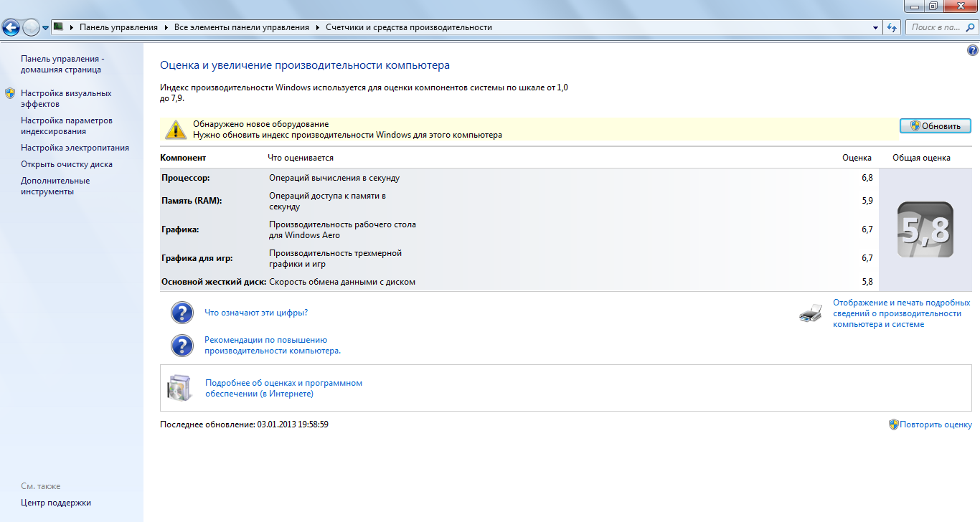This screenshot has height=522, width=980.
Task: Open 'Настройка параметров индексирования' link
Action: pos(67,125)
